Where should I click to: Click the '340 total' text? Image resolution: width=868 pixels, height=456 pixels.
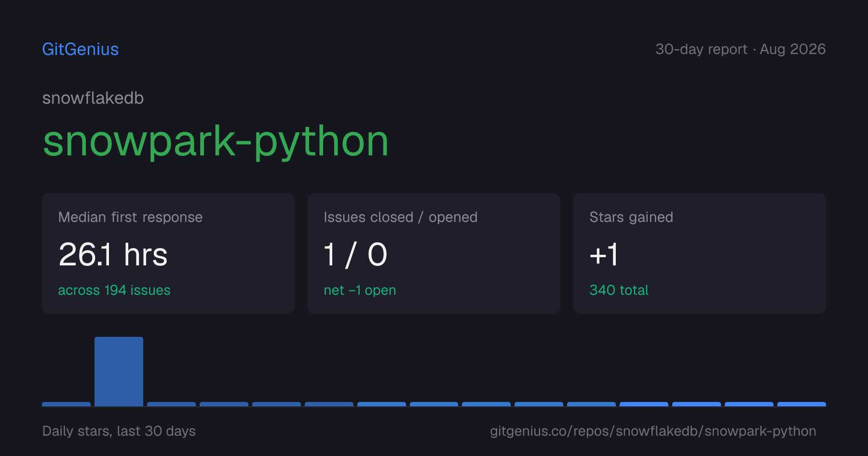pyautogui.click(x=619, y=290)
